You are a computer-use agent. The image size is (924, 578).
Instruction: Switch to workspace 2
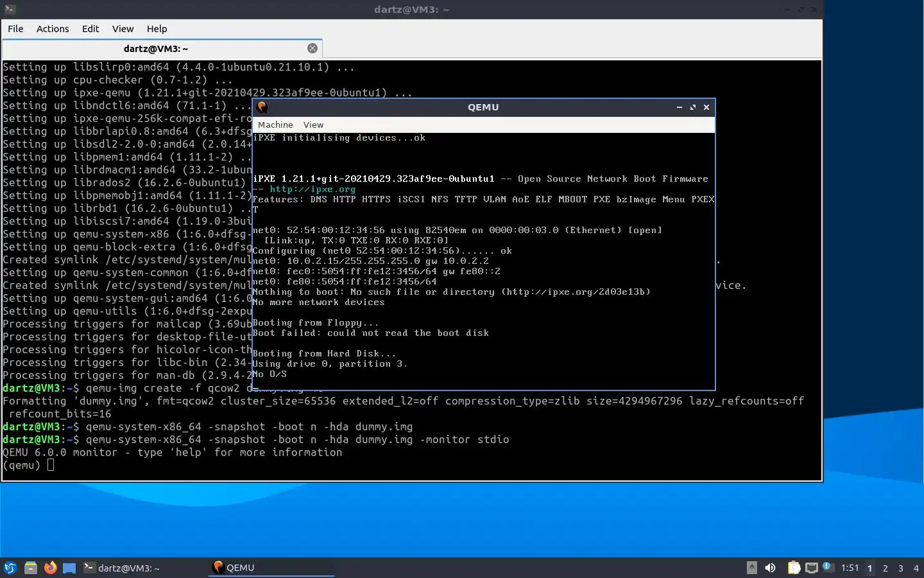pos(886,568)
